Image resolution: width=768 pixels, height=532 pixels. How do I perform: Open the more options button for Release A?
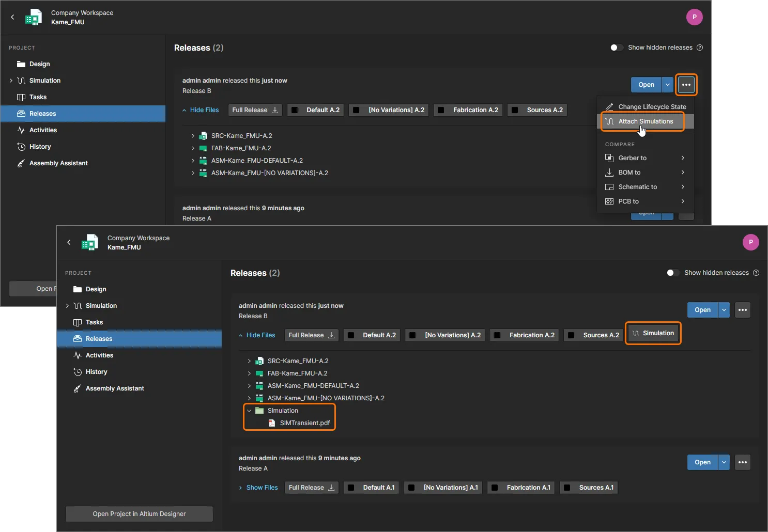point(743,462)
